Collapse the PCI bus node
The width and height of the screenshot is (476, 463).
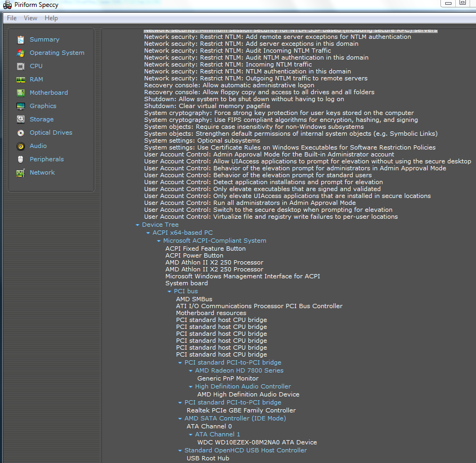coord(170,291)
